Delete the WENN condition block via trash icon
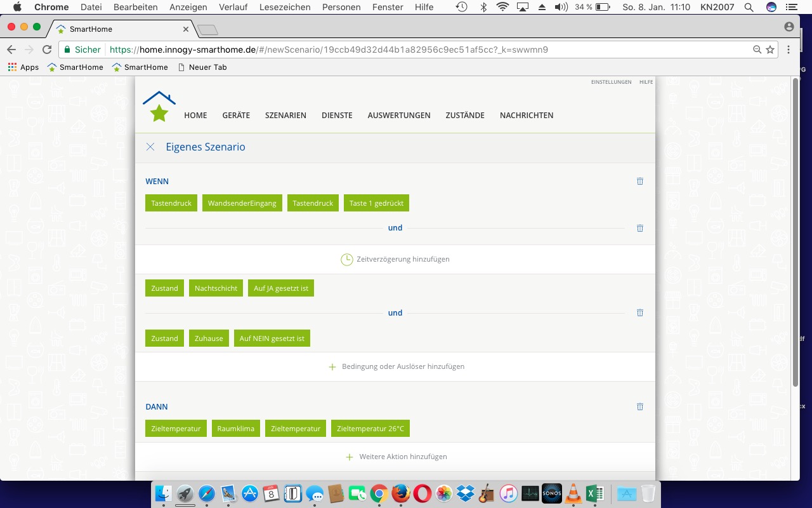812x508 pixels. click(639, 181)
